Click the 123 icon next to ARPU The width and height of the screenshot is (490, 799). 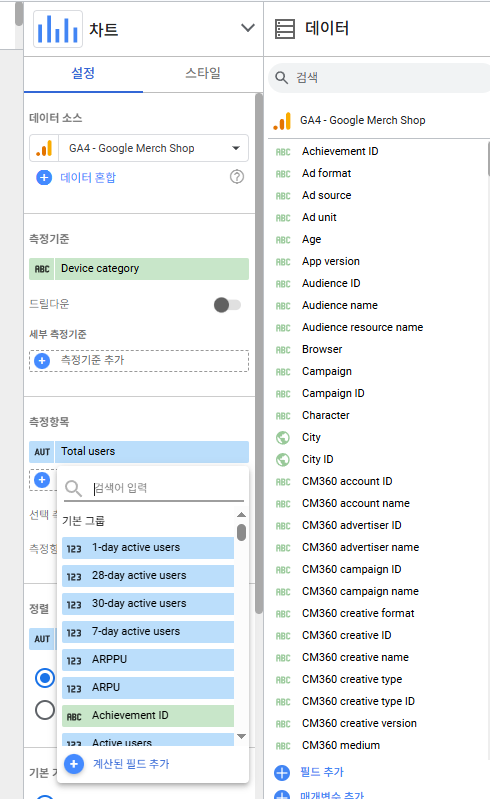point(74,688)
